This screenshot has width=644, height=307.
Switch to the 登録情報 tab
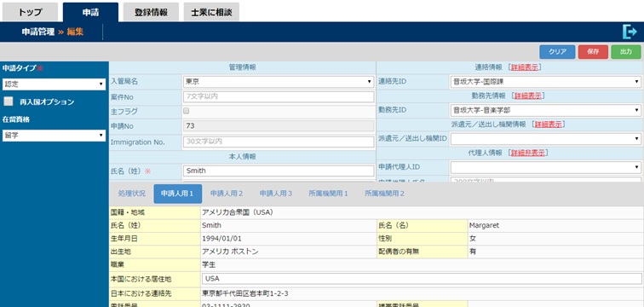(x=151, y=12)
